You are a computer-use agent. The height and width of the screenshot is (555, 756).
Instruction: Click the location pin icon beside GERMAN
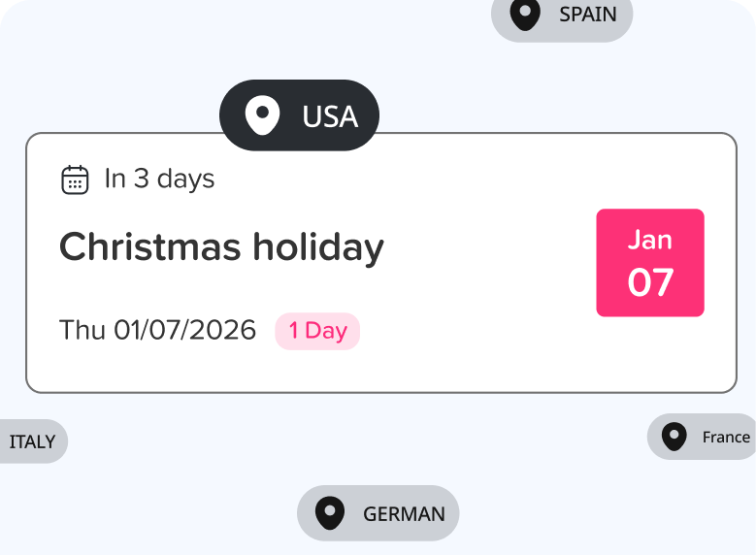[x=330, y=513]
